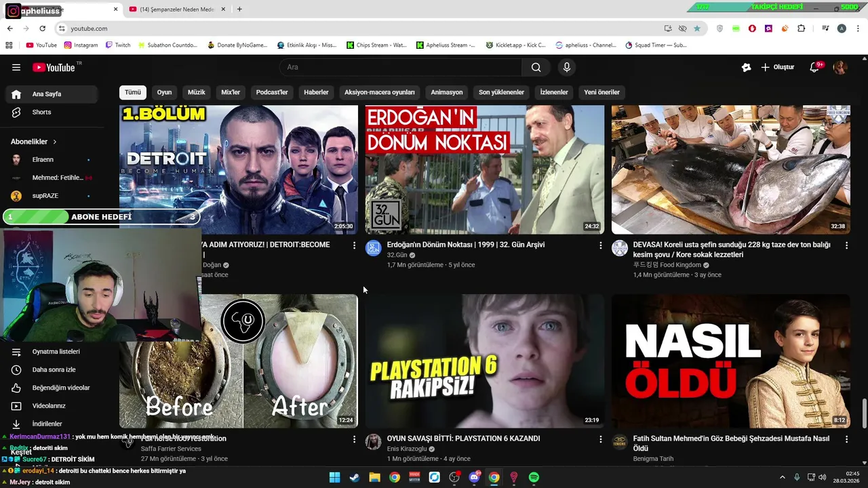Click the Chrome address bar
This screenshot has height=488, width=868.
[359, 28]
